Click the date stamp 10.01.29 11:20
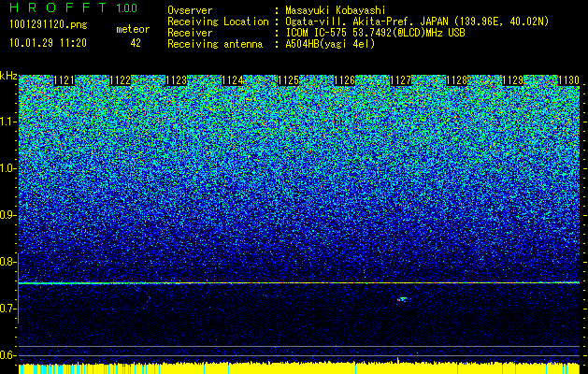Screen dimensions: 588x374 pos(48,43)
